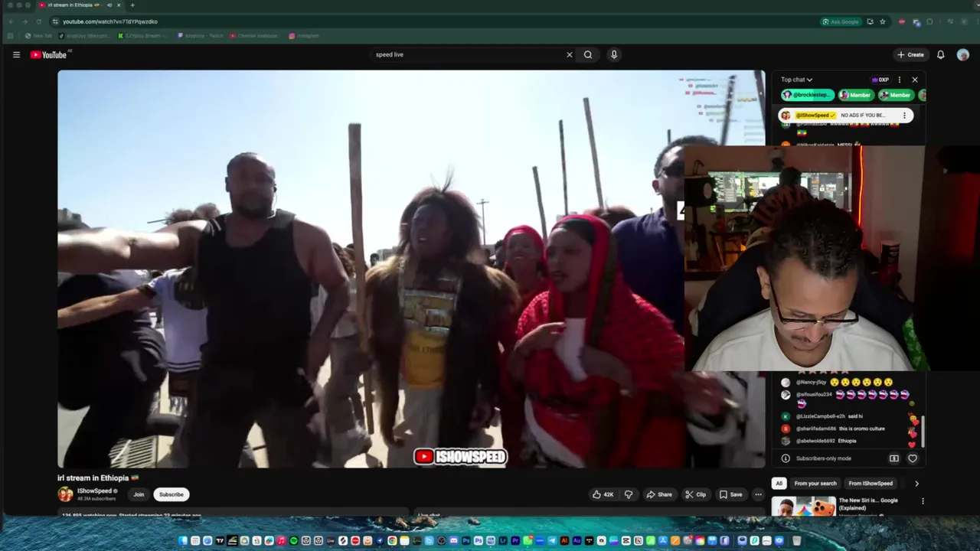The width and height of the screenshot is (980, 551).
Task: Close the live chat panel
Action: tap(914, 80)
